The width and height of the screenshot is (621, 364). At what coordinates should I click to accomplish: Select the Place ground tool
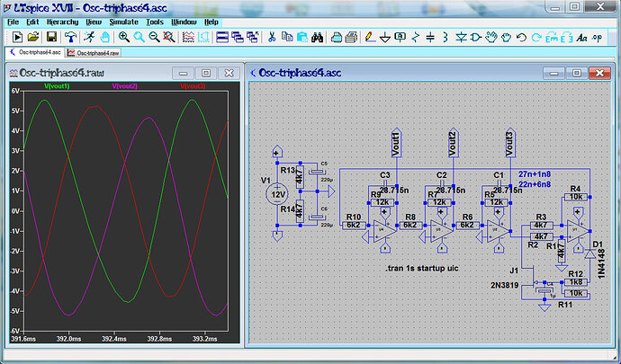tap(385, 38)
